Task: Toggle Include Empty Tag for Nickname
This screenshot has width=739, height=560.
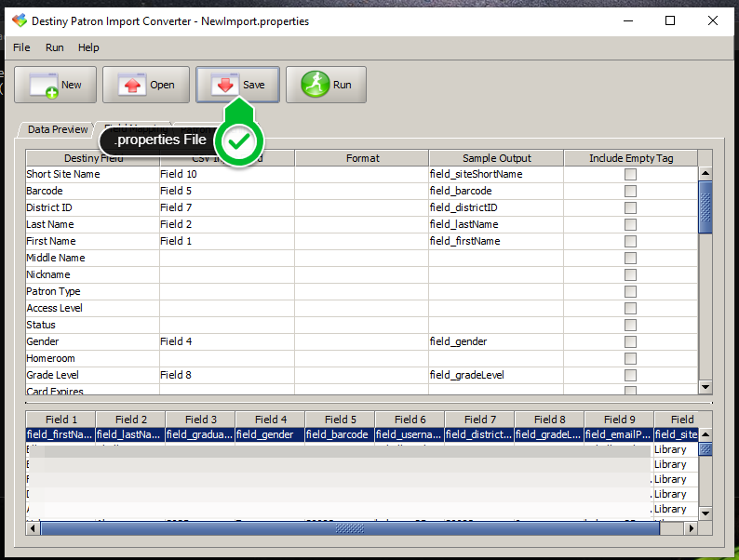Action: [x=630, y=274]
